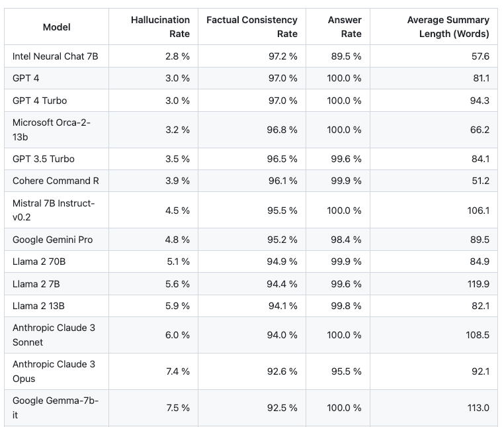Select the 92.6 % factual consistency cell

click(x=282, y=371)
